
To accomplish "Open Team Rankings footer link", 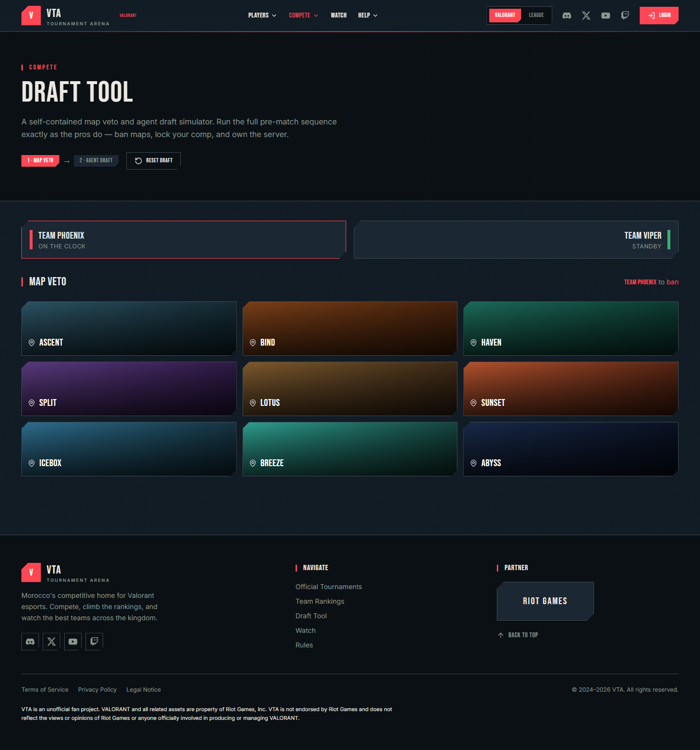I will click(x=320, y=601).
